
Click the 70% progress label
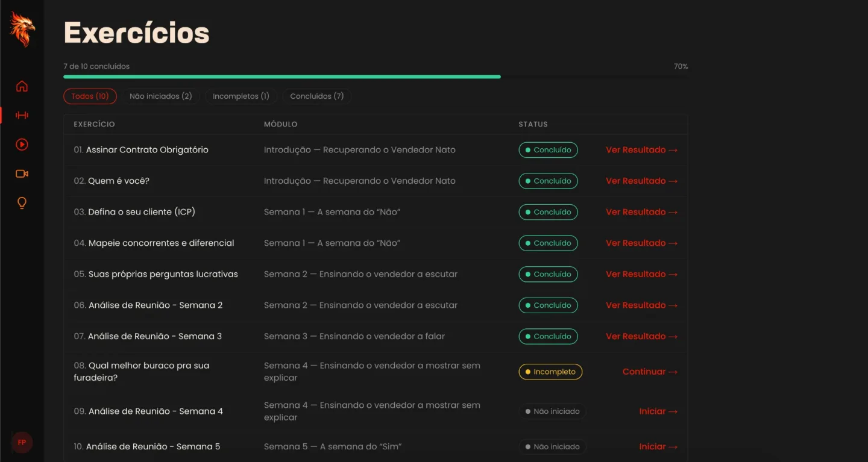(681, 66)
